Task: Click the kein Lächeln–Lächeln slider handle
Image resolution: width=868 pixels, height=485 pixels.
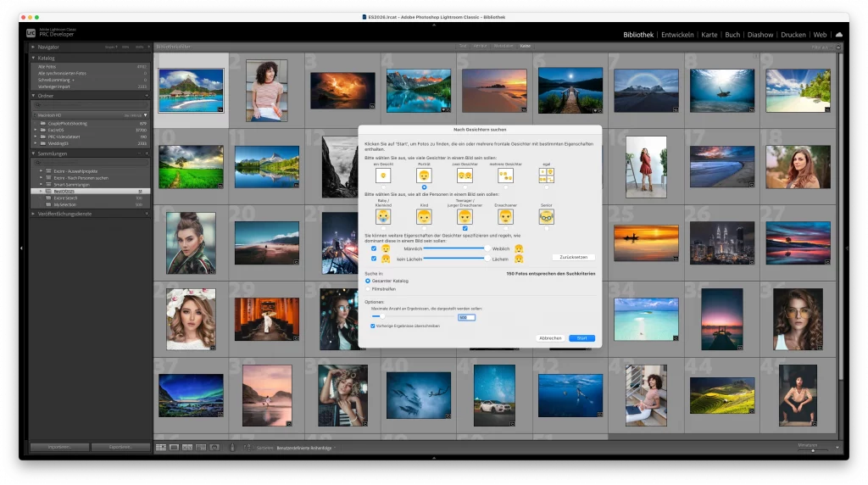Action: click(x=487, y=259)
